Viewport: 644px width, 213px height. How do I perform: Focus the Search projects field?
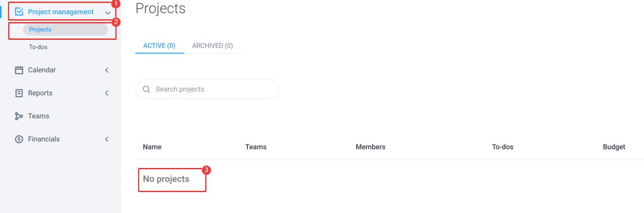207,89
